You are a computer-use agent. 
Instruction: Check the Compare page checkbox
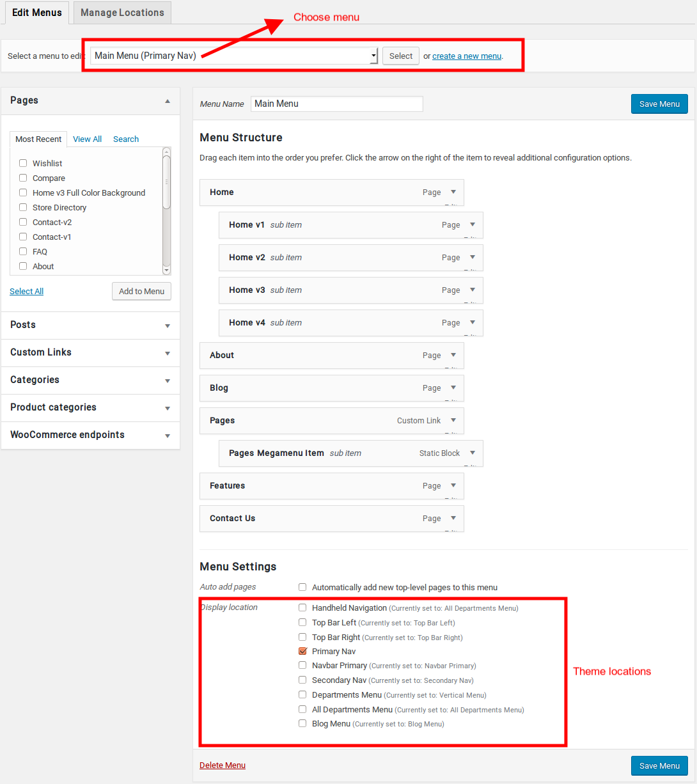click(x=23, y=178)
